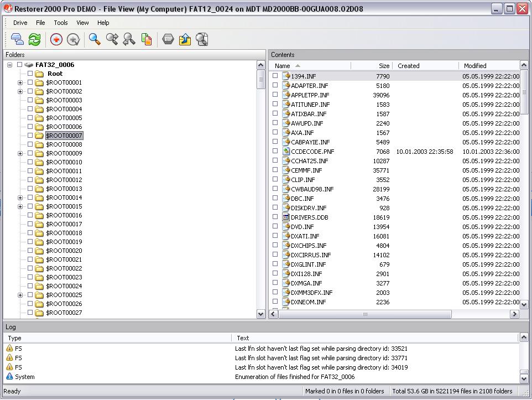Check the box for APPLETPP.INF
532x400 pixels.
(275, 95)
